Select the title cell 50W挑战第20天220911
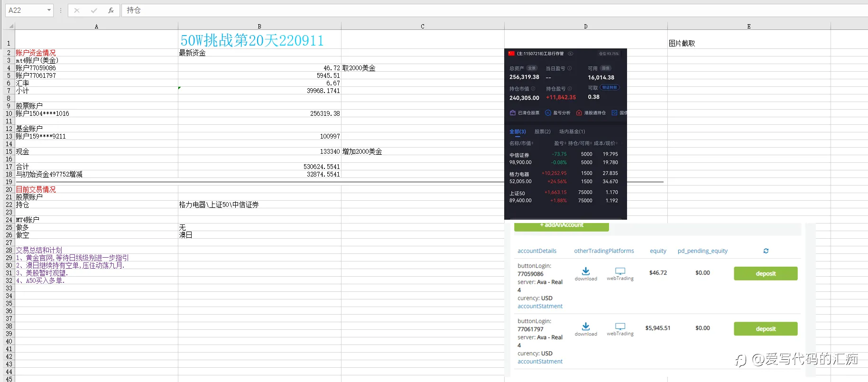The image size is (868, 382). [x=259, y=39]
